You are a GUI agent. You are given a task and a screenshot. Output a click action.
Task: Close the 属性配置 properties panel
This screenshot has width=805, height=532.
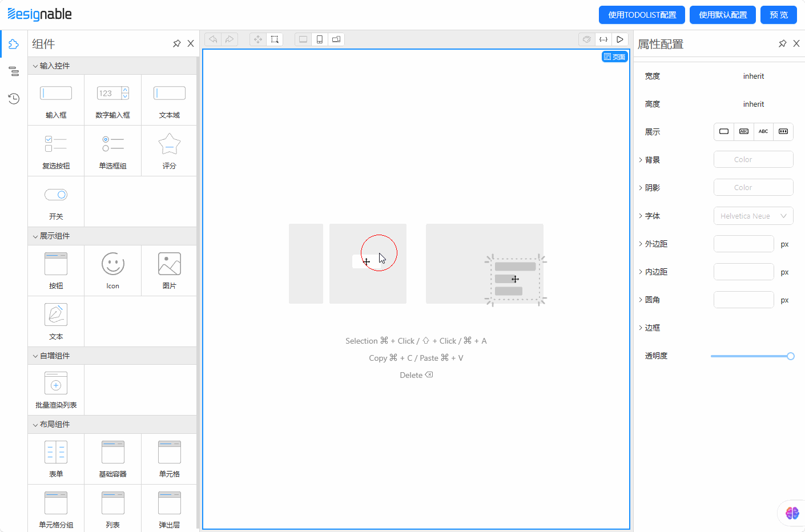796,44
